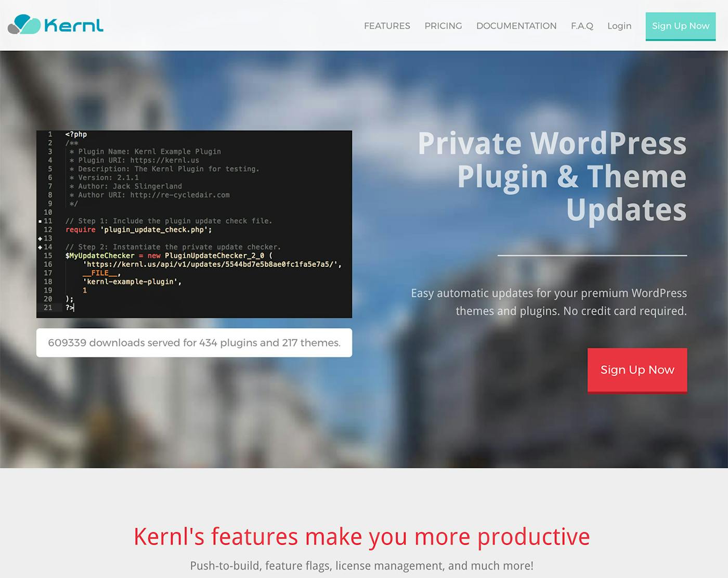Click the Push-to-build feature flags subtitle
728x578 pixels.
point(361,566)
